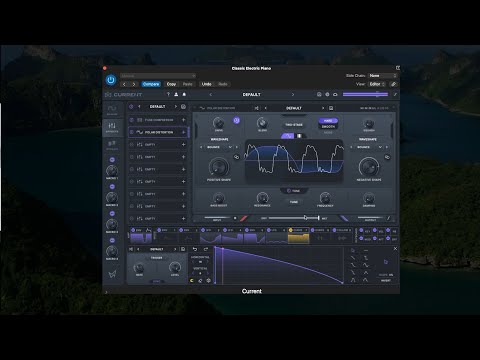Add effect on Fuse Compressor slot plus icon
This screenshot has width=480, height=360.
click(x=183, y=120)
